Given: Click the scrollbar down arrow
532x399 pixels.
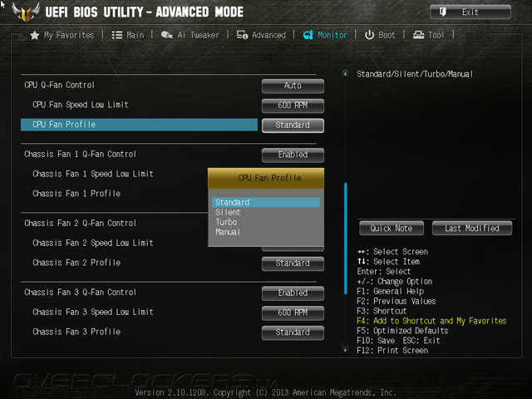Looking at the screenshot, I should tap(345, 350).
